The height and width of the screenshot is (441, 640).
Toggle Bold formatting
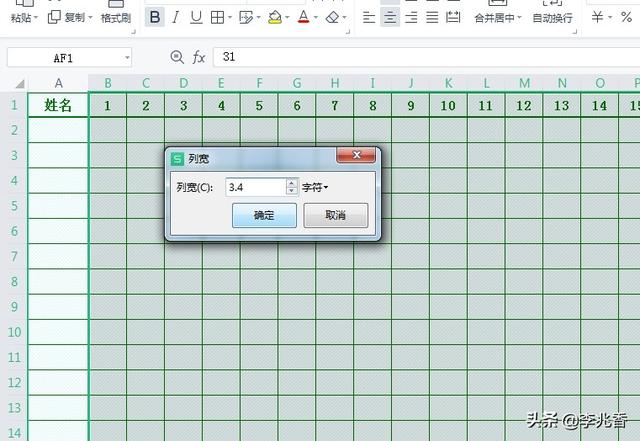[155, 18]
